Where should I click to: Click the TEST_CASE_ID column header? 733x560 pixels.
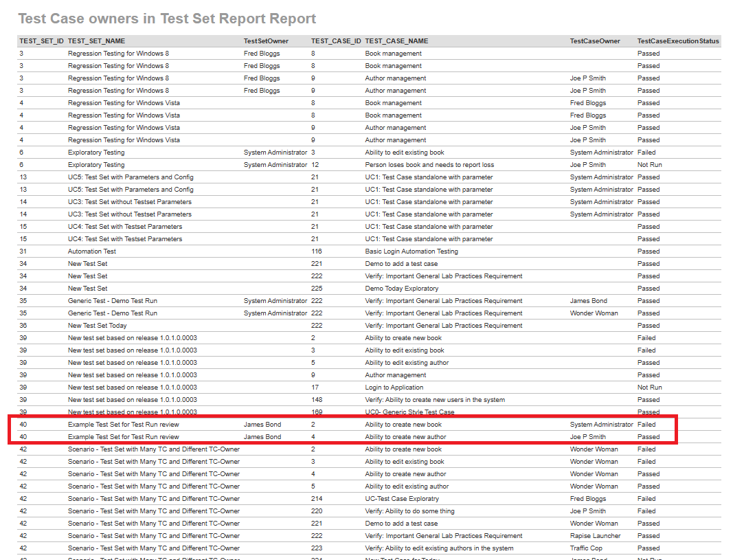point(335,41)
